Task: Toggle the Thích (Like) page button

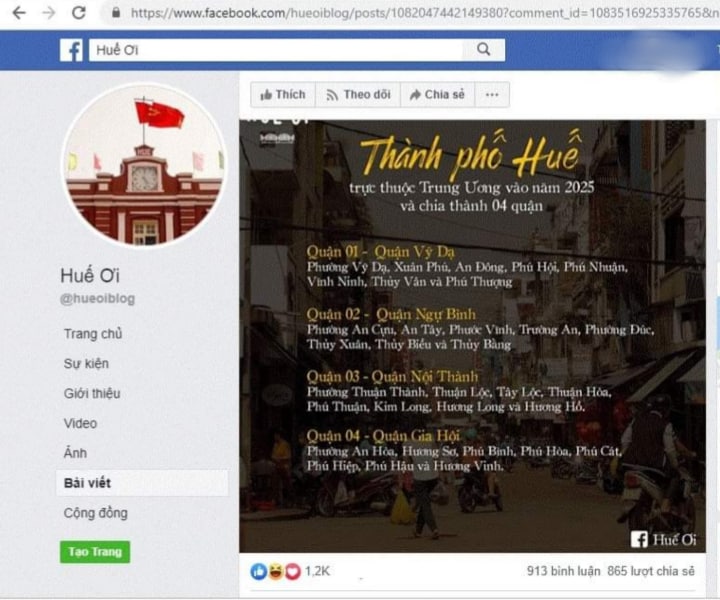Action: (x=283, y=95)
